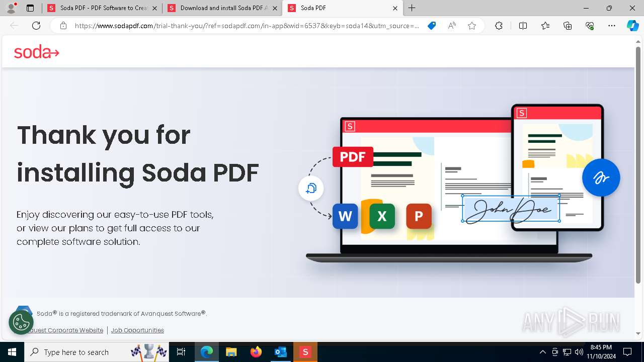Add this page to favorites star icon
This screenshot has width=644, height=362.
(472, 26)
